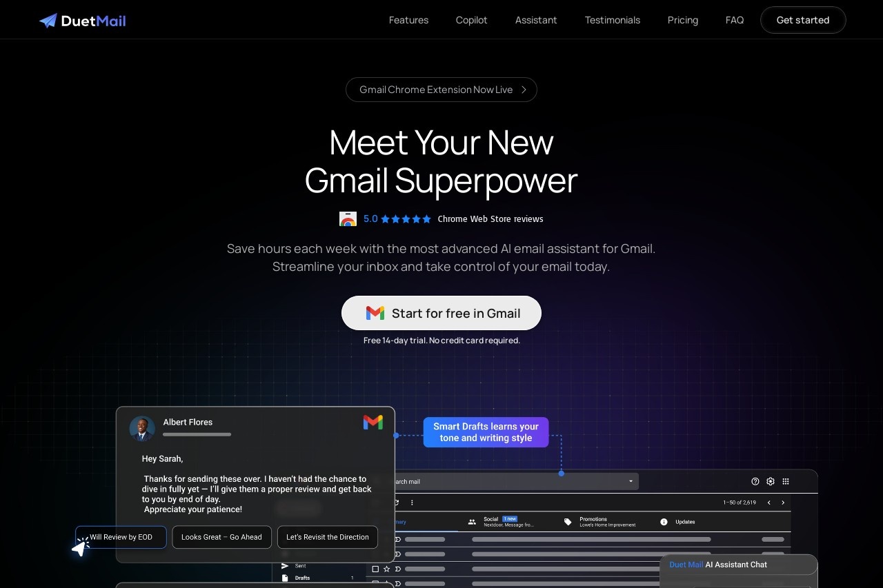
Task: Click the Drafts file icon
Action: point(285,578)
